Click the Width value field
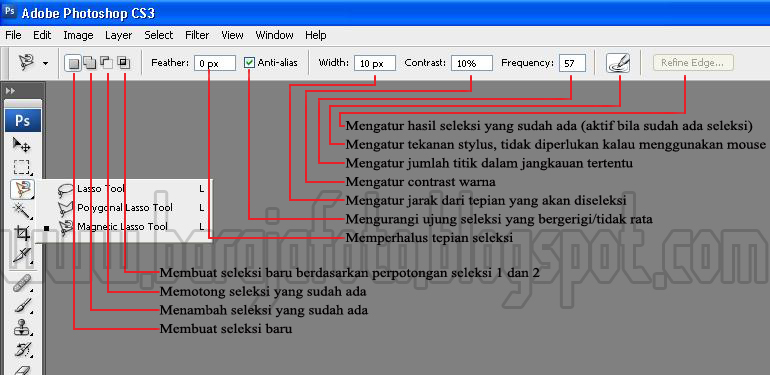The height and width of the screenshot is (375, 770). coord(375,63)
